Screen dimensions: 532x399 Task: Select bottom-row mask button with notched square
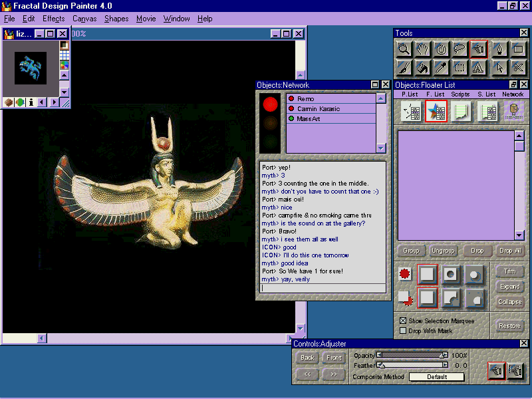(451, 298)
